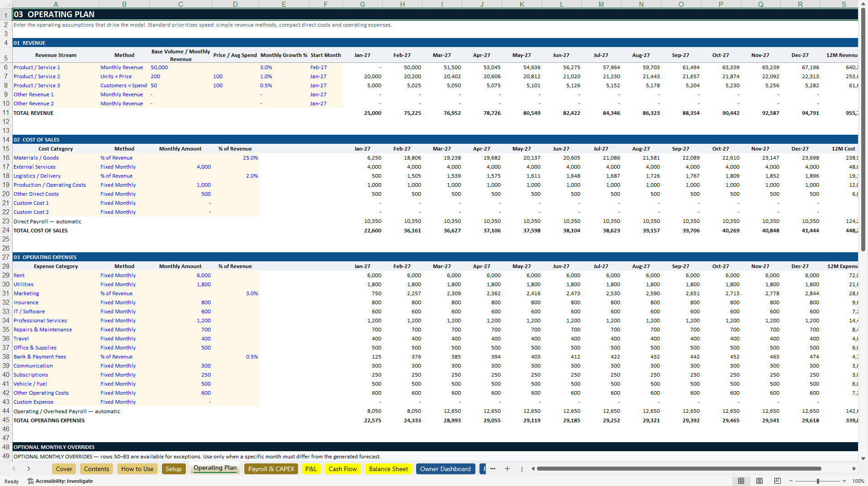Viewport: 868px width, 486px height.
Task: Select the 25.0% Materials / Goods cell
Action: 235,158
